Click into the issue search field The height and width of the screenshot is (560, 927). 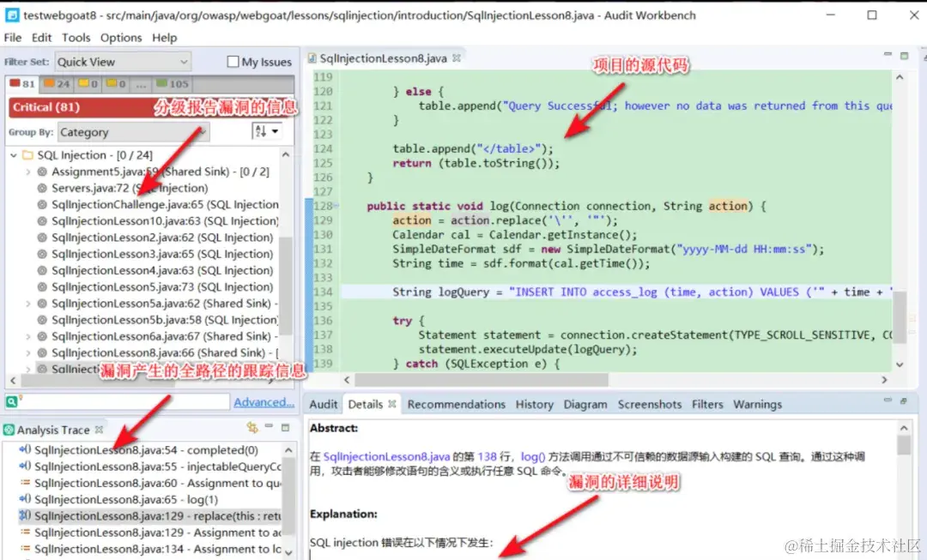(x=124, y=401)
